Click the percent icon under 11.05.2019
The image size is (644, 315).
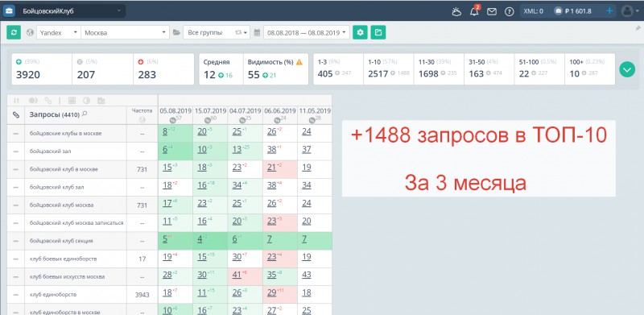click(x=313, y=120)
